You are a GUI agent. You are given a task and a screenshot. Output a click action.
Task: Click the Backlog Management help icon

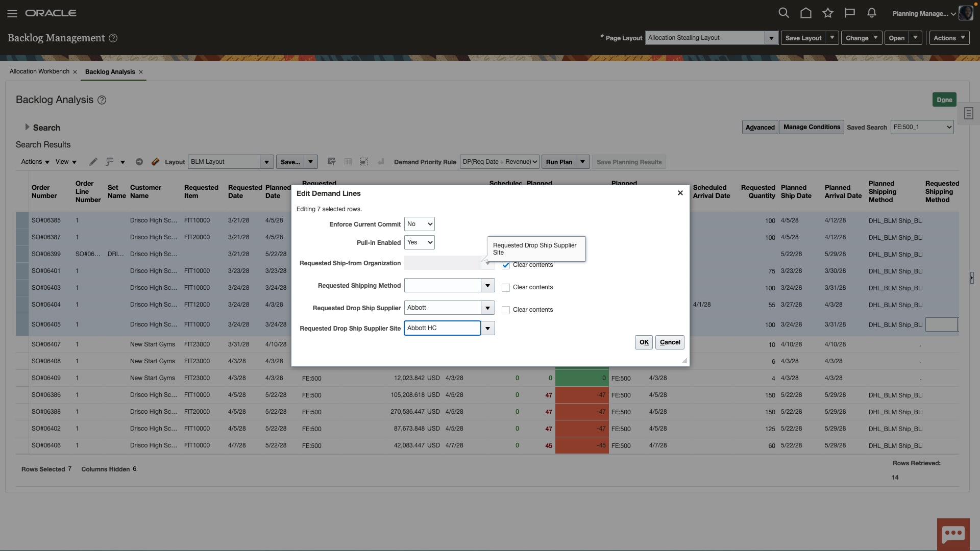point(113,38)
